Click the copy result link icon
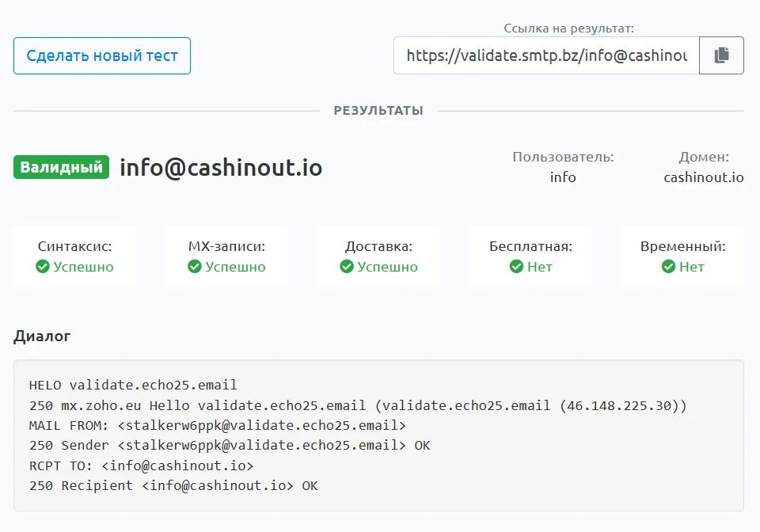The width and height of the screenshot is (760, 532). pos(721,55)
